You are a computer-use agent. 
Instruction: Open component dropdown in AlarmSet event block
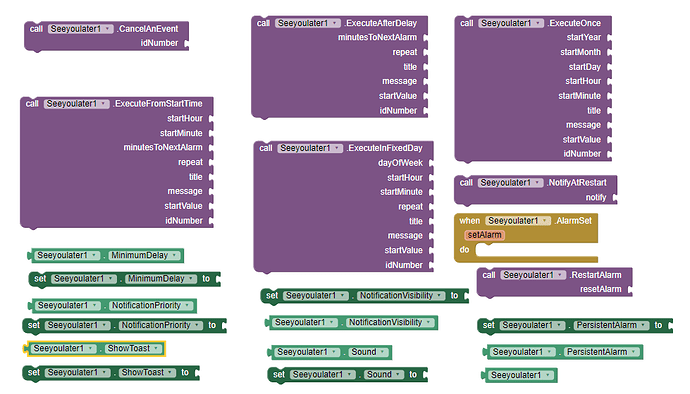tap(518, 221)
